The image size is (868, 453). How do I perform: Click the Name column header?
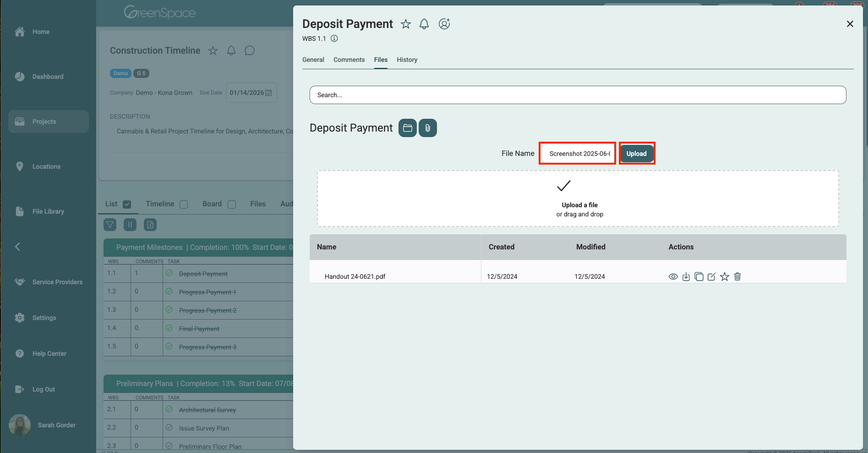327,247
